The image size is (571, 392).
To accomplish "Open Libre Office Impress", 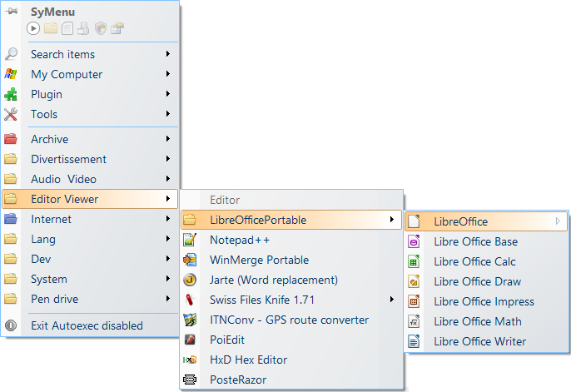I will click(x=484, y=301).
